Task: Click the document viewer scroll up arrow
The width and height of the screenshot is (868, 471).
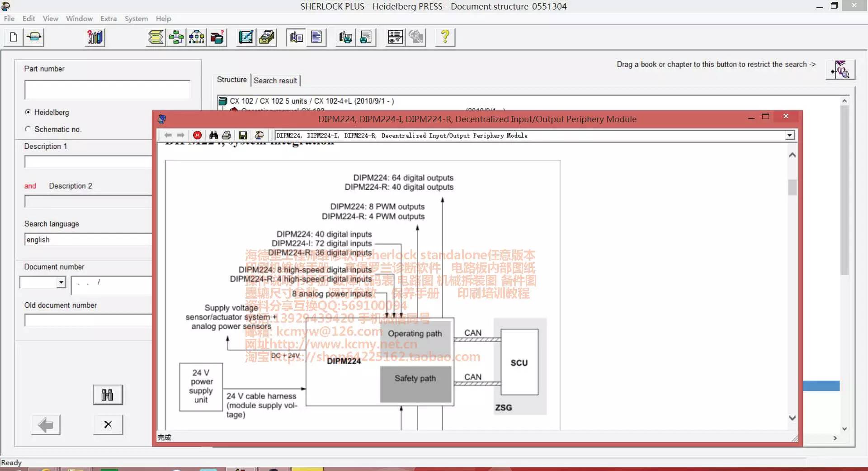Action: [792, 155]
